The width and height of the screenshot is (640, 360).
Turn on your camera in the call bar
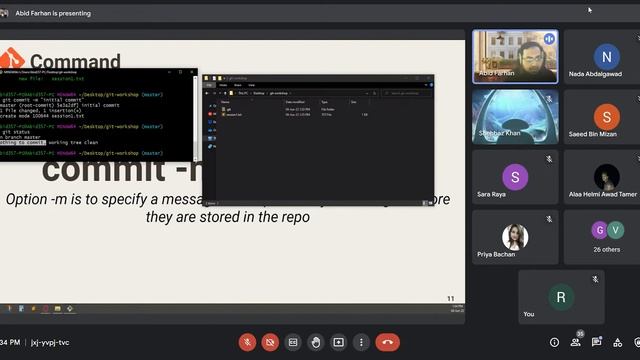pos(270,342)
